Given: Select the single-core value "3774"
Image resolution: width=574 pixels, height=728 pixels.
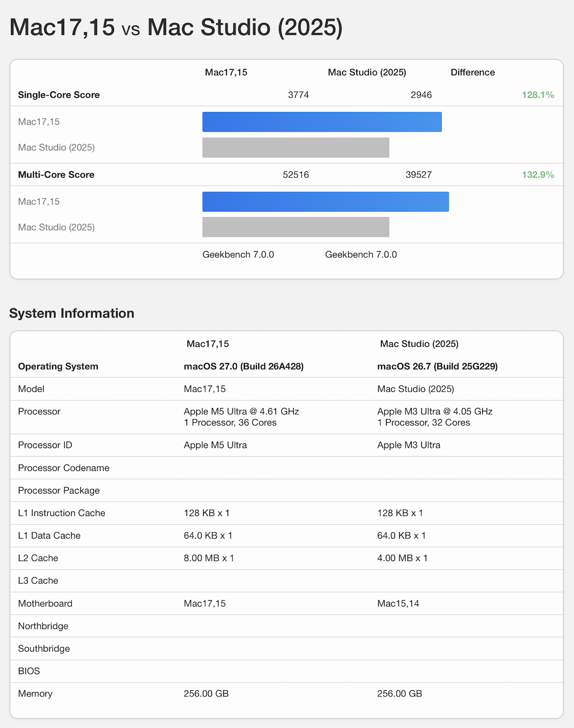Looking at the screenshot, I should coord(298,95).
